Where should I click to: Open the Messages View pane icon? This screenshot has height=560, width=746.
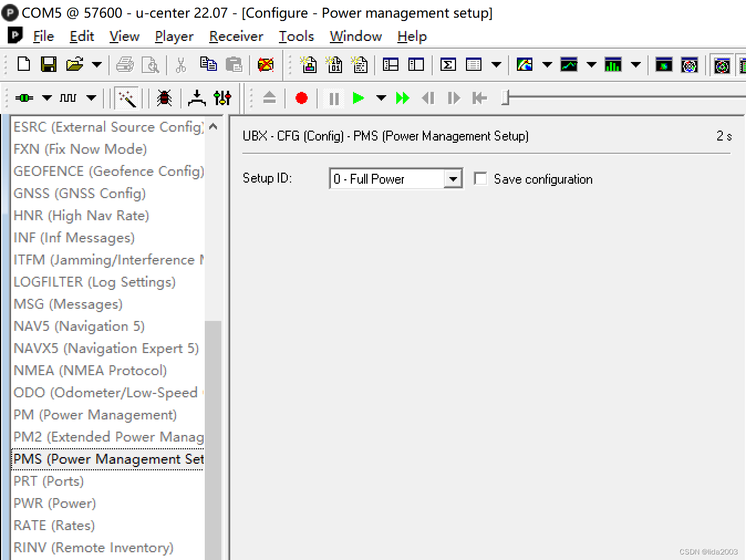pyautogui.click(x=391, y=65)
